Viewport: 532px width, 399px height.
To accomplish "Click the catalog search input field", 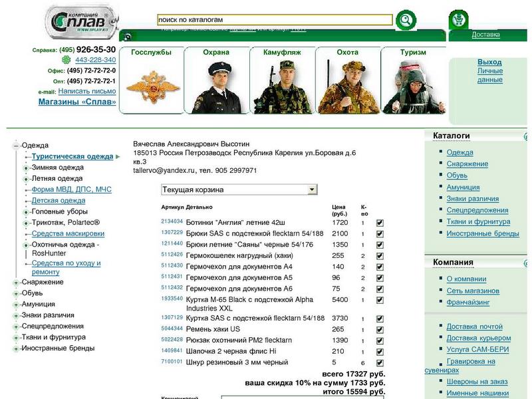I will click(275, 21).
